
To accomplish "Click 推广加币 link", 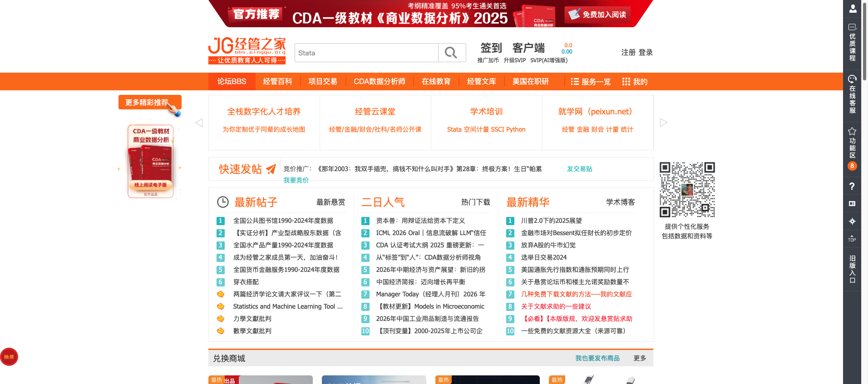I will pyautogui.click(x=488, y=60).
